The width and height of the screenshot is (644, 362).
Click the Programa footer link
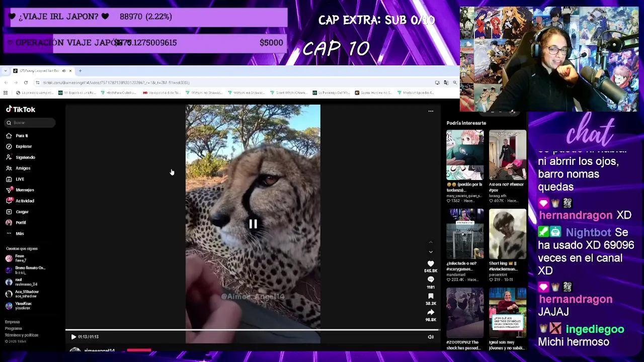(14, 328)
